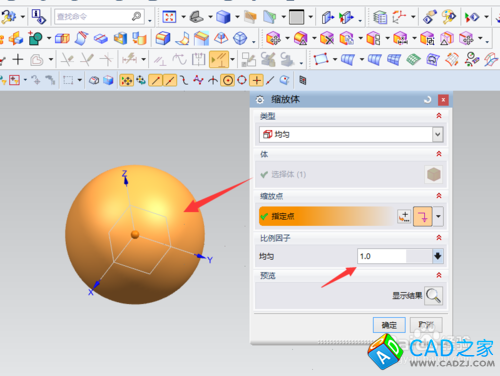Open the scale factor value options arrow
This screenshot has height=376, width=500.
(438, 256)
